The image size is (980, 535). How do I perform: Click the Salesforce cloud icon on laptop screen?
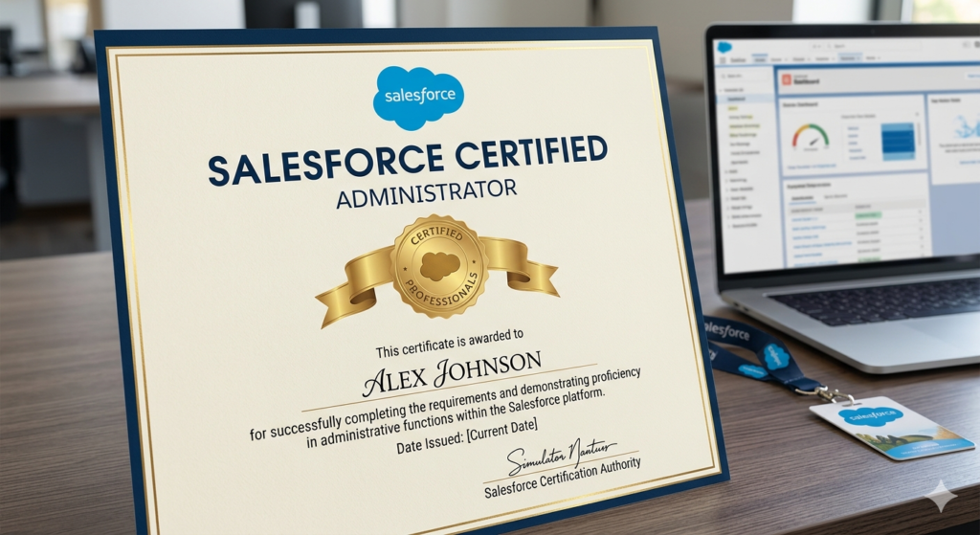coord(724,47)
